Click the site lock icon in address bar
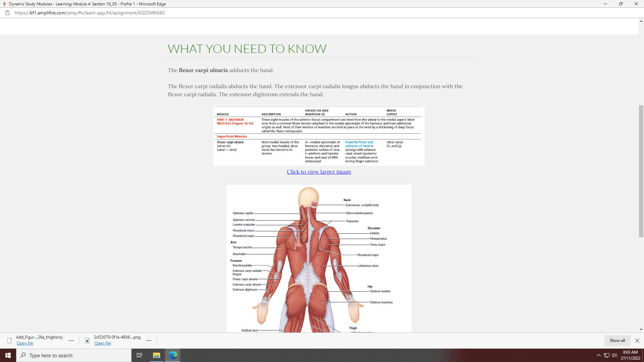 pos(7,13)
